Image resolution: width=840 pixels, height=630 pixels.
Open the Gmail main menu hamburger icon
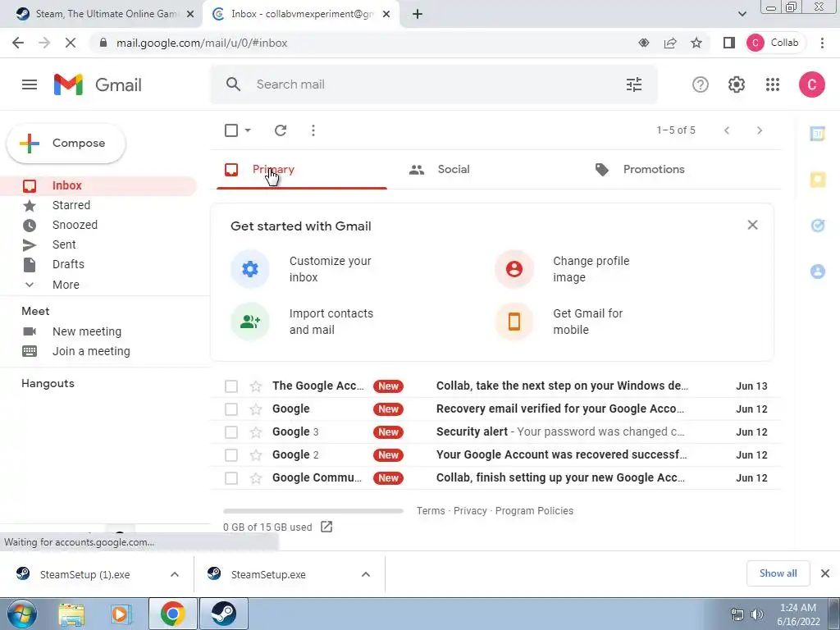[30, 84]
